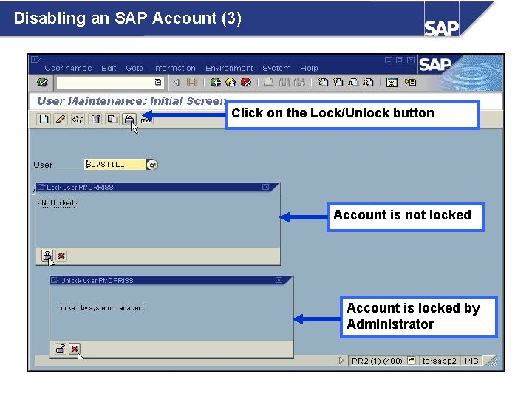Screen dimensions: 532x399
Task: Click the Save floppy disk icon
Action: [x=192, y=82]
